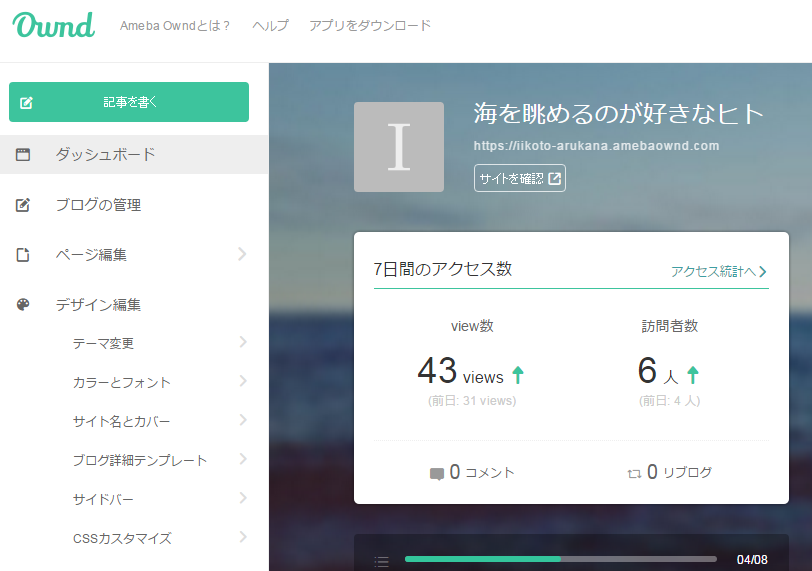Click the green up arrow beside views
Viewport: 812px width, 571px height.
click(518, 375)
